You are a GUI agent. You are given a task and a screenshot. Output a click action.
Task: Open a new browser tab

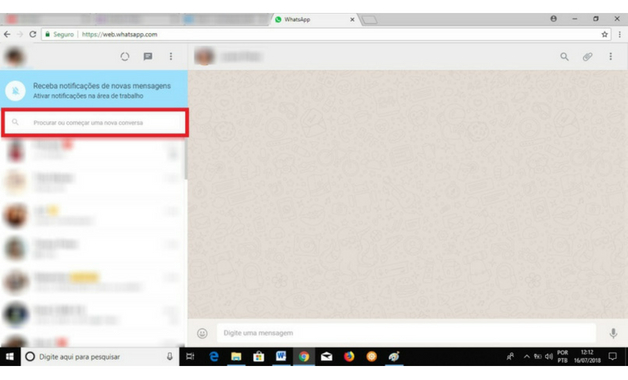pyautogui.click(x=369, y=20)
